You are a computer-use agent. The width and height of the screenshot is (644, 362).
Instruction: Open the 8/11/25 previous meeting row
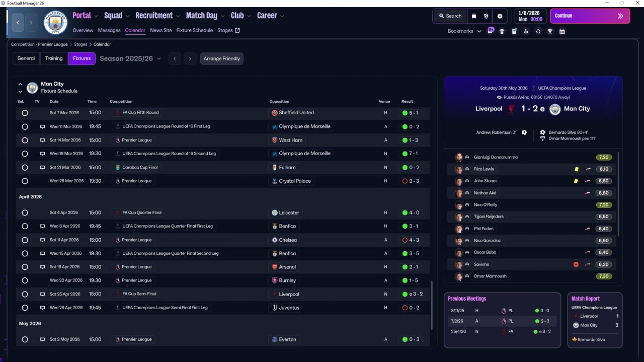coord(502,311)
